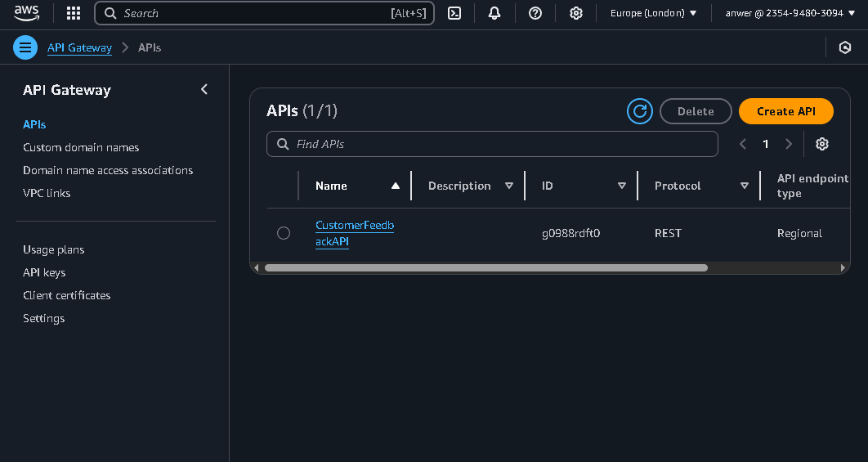Image resolution: width=868 pixels, height=462 pixels.
Task: Open the hexagon panel icon at right
Action: pyautogui.click(x=845, y=47)
